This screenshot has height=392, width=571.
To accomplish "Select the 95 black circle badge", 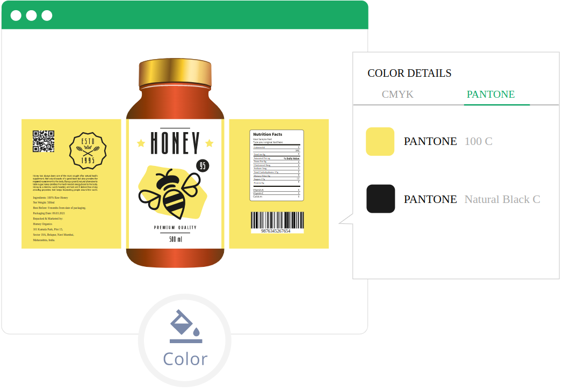I will click(x=203, y=166).
